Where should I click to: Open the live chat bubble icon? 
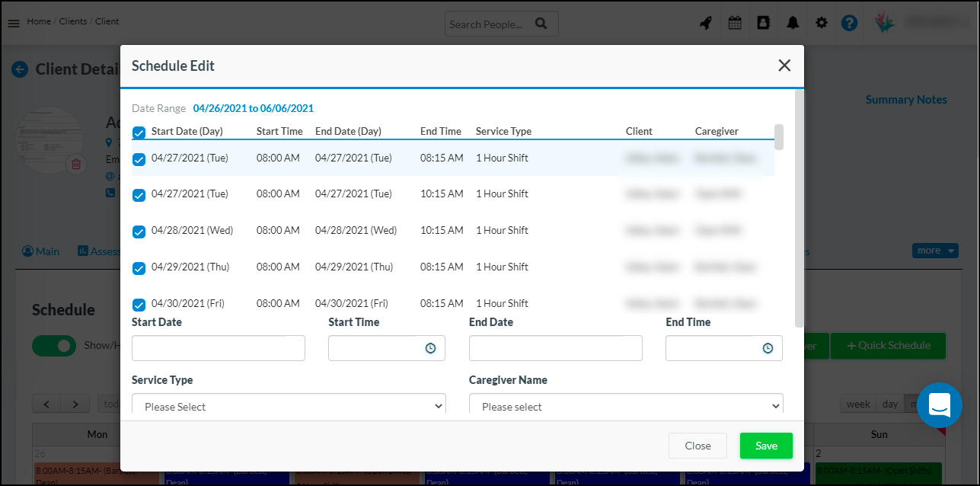coord(940,405)
